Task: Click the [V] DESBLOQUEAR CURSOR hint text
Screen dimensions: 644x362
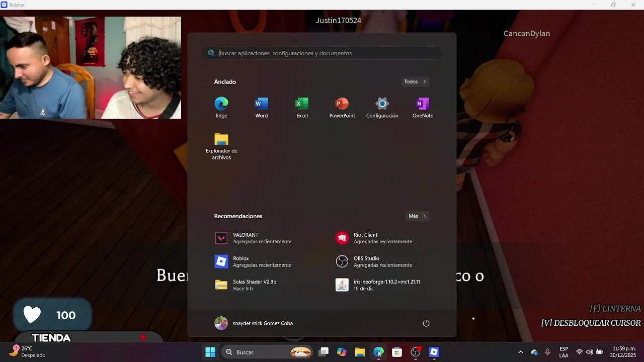Action: pos(591,323)
